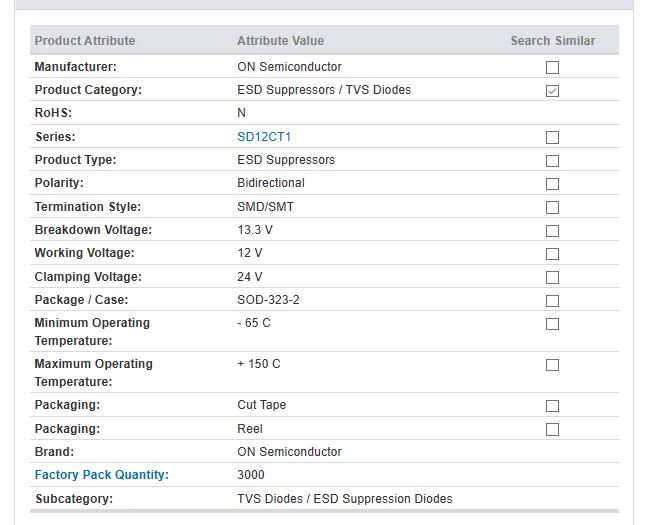Image resolution: width=661 pixels, height=525 pixels.
Task: Click the RoHS value N
Action: point(241,113)
